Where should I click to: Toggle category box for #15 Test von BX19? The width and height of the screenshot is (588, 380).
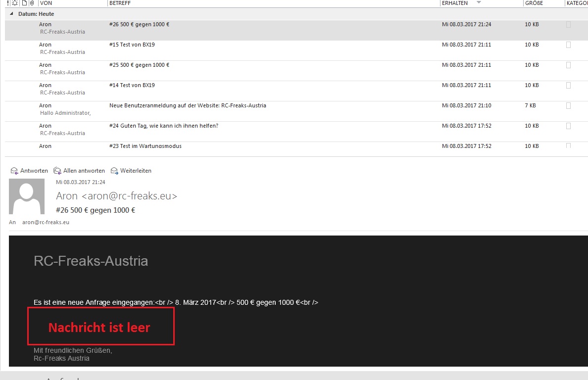[x=568, y=45]
